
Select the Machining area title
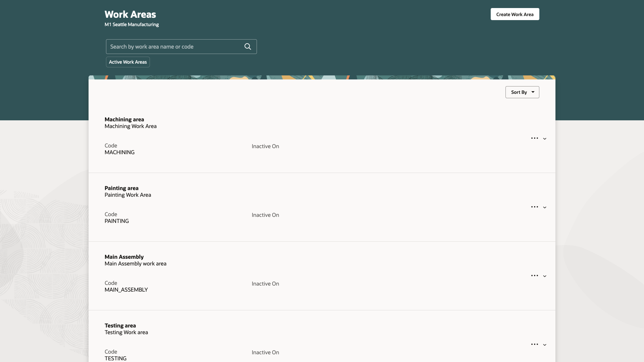click(x=124, y=119)
